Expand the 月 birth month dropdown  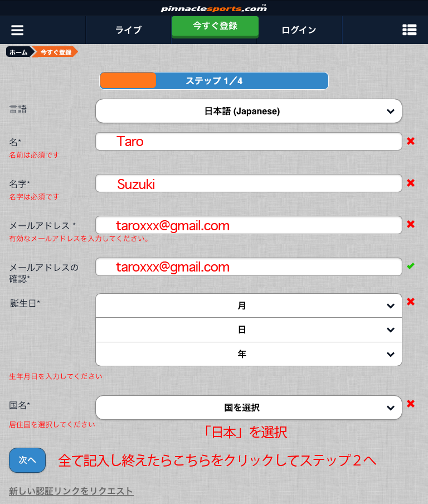pyautogui.click(x=249, y=306)
